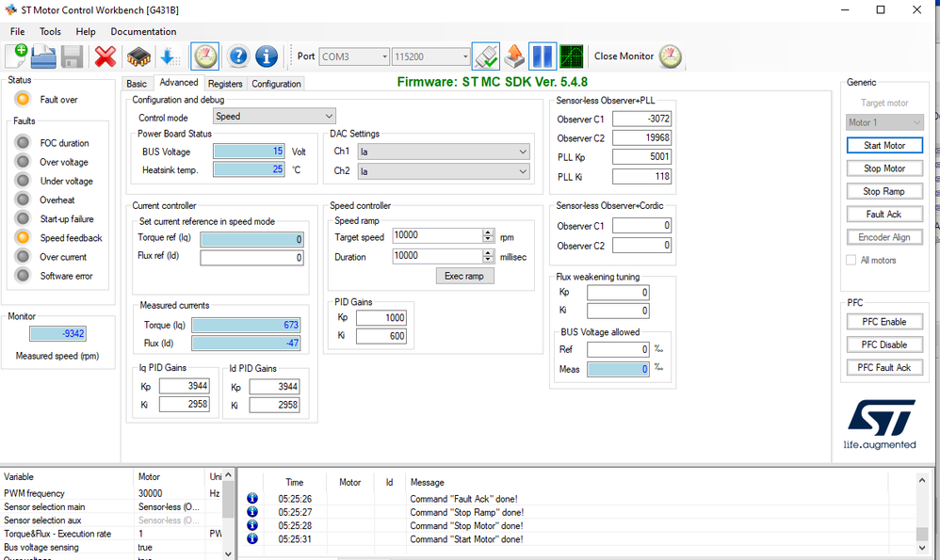Viewport: 940px width, 560px height.
Task: Click the Over current fault indicator
Action: pos(23,256)
